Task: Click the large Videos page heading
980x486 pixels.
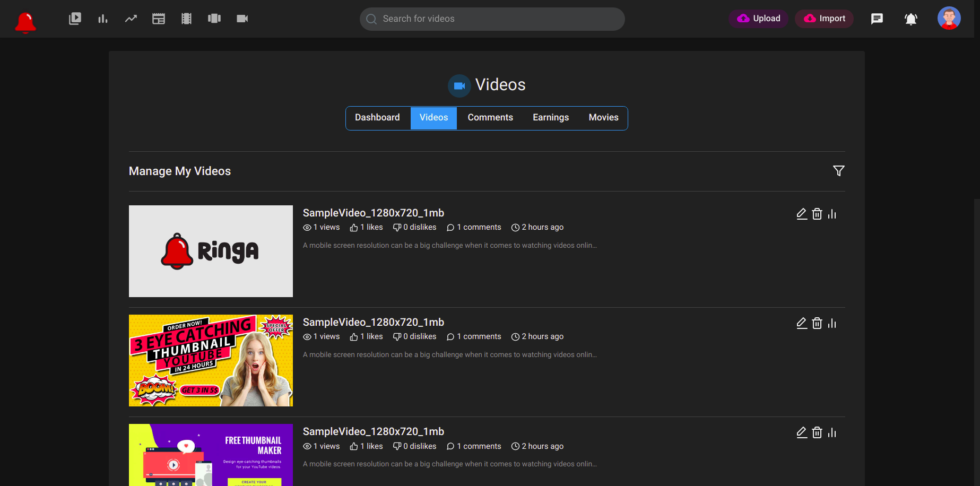Action: pos(500,85)
